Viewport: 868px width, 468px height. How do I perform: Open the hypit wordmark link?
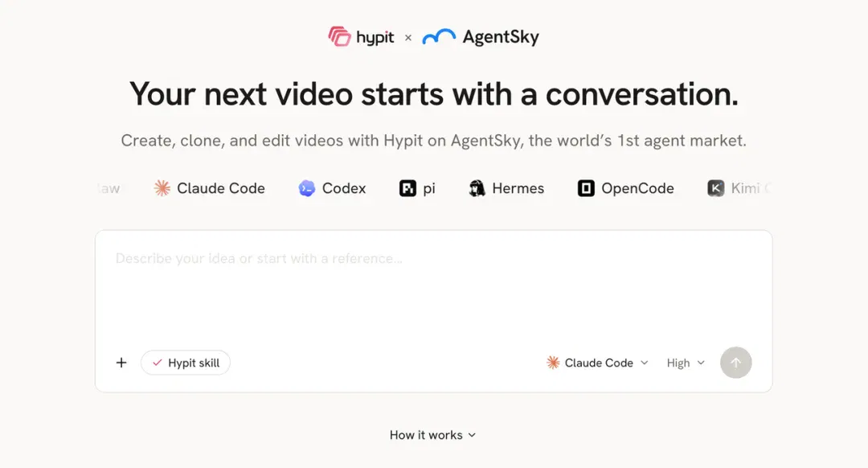375,38
